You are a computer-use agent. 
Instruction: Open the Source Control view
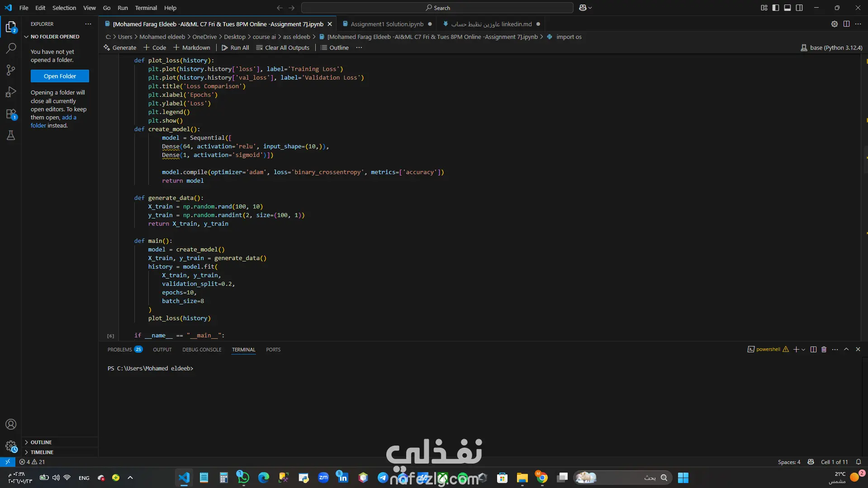point(11,70)
